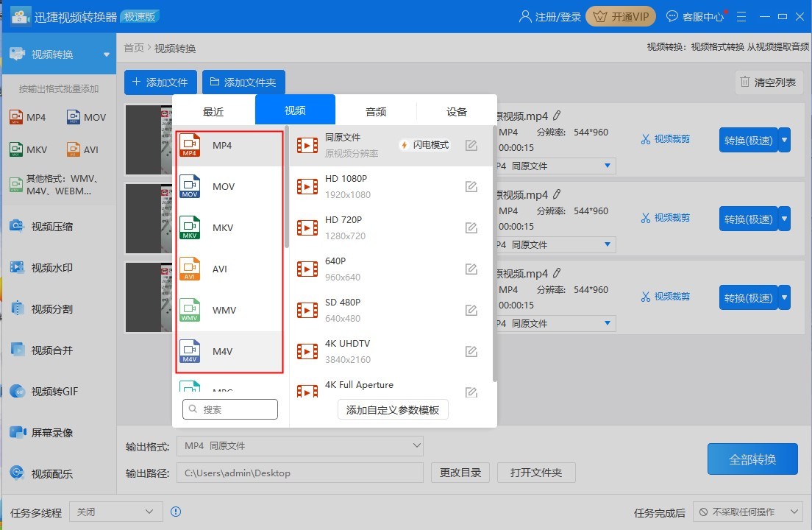Screen dimensions: 812x530
Task: Expand the 任务完成后 action dropdown
Action: coord(747,511)
